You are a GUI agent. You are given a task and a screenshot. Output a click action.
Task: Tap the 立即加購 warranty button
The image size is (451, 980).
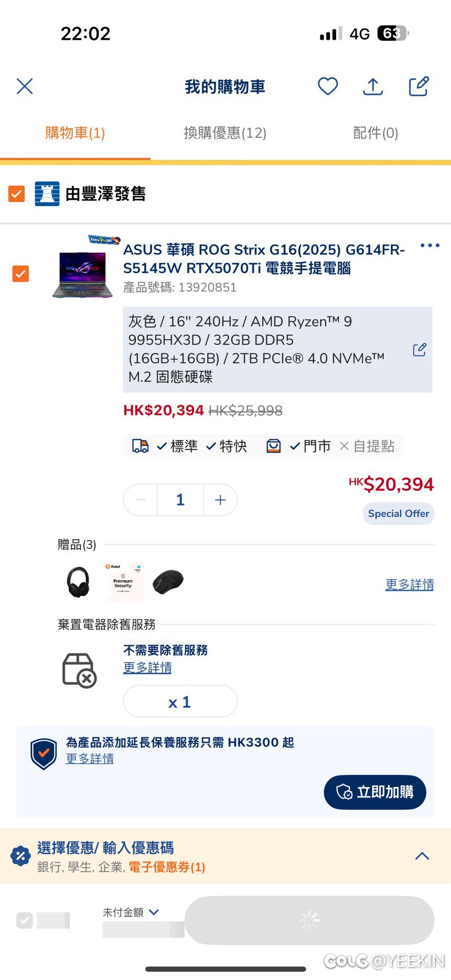[x=374, y=792]
